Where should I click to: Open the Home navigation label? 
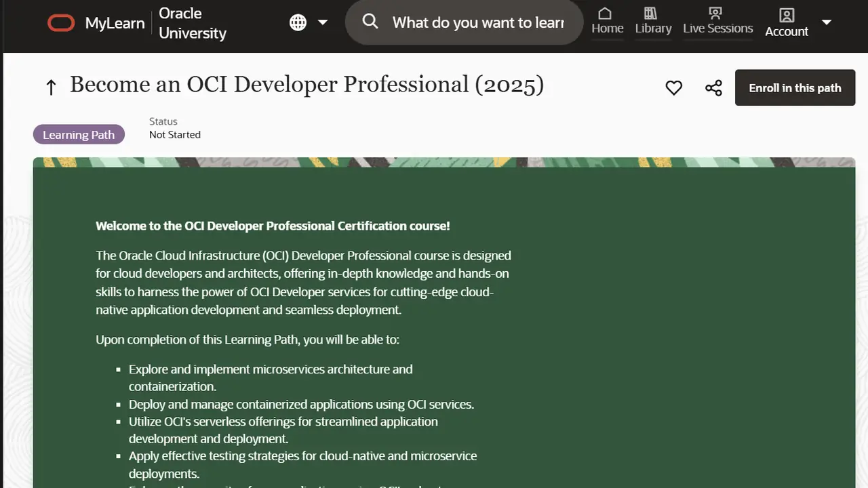[607, 28]
